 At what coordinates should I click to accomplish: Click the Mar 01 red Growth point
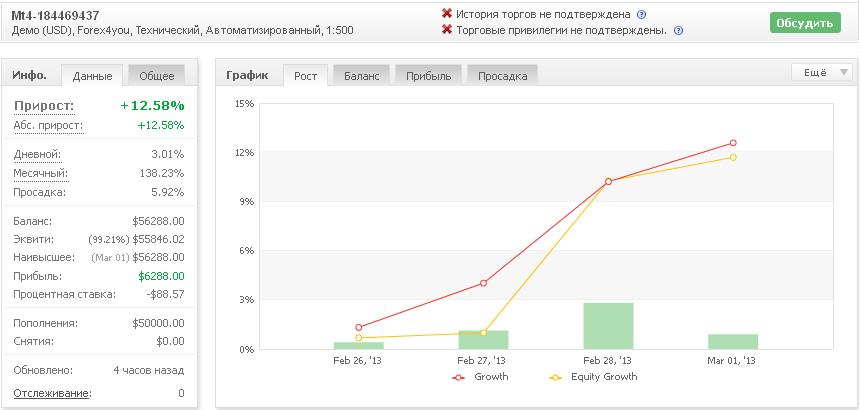[733, 143]
